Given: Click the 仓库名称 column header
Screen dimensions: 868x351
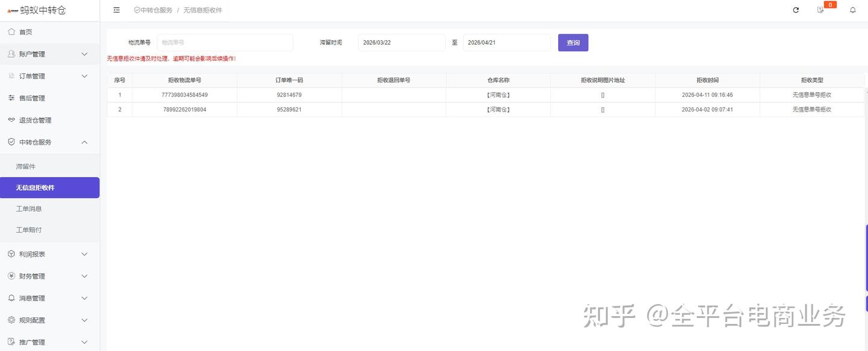Looking at the screenshot, I should pyautogui.click(x=498, y=80).
